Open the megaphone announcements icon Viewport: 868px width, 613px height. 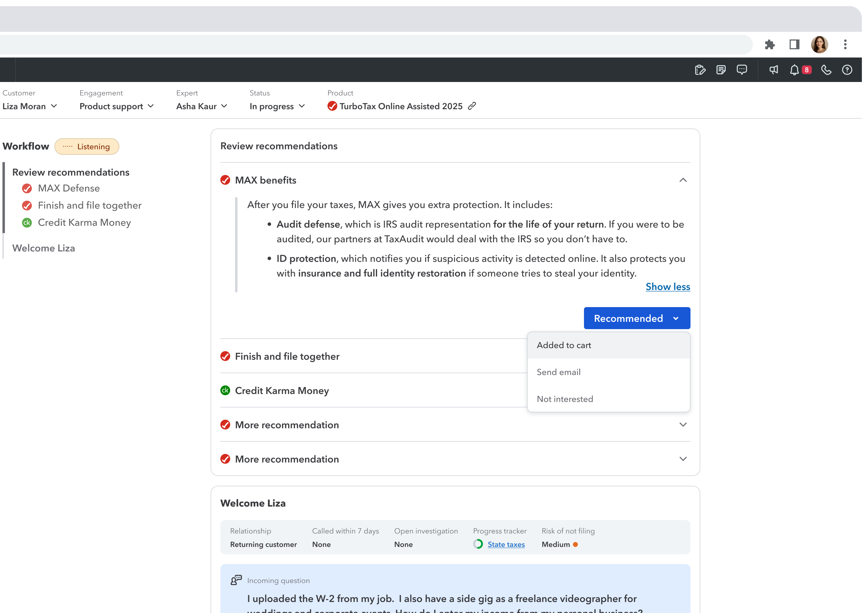[x=773, y=70]
